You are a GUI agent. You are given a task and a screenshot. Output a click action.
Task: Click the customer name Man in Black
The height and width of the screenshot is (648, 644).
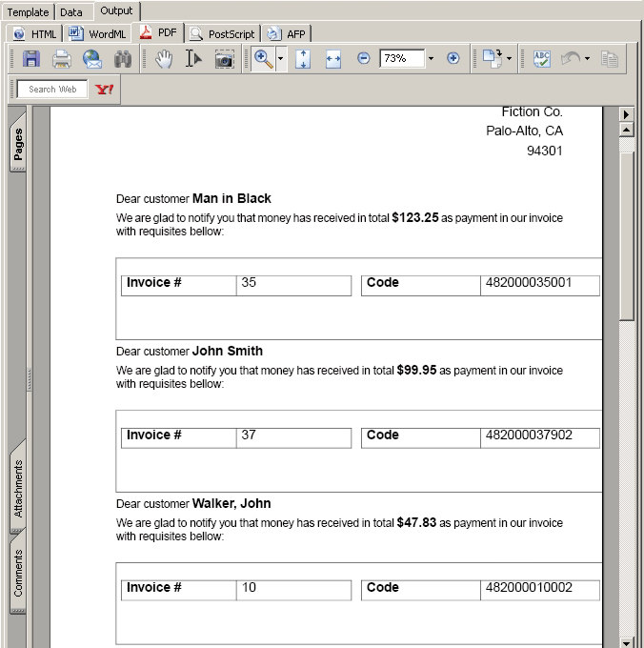click(231, 199)
